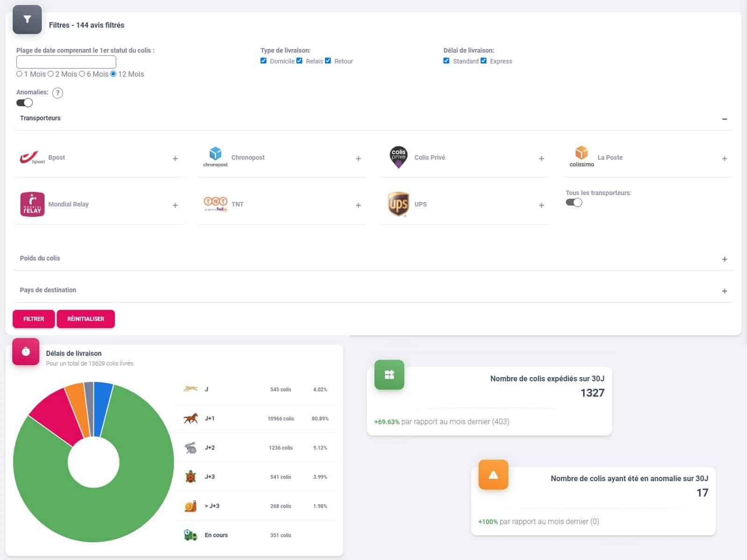Click the '80.89%' percentage
Image resolution: width=747 pixels, height=560 pixels.
click(x=320, y=419)
